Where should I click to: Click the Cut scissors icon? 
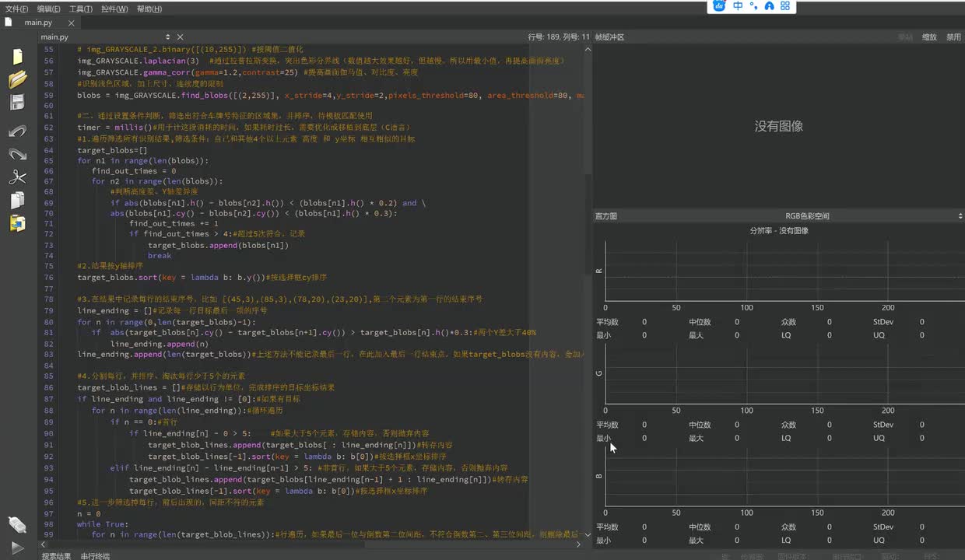pos(17,177)
